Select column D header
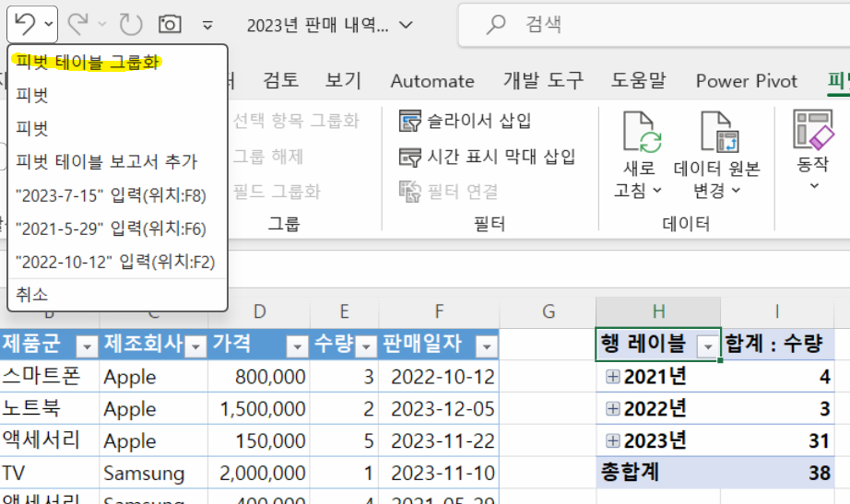This screenshot has height=504, width=850. 259,312
